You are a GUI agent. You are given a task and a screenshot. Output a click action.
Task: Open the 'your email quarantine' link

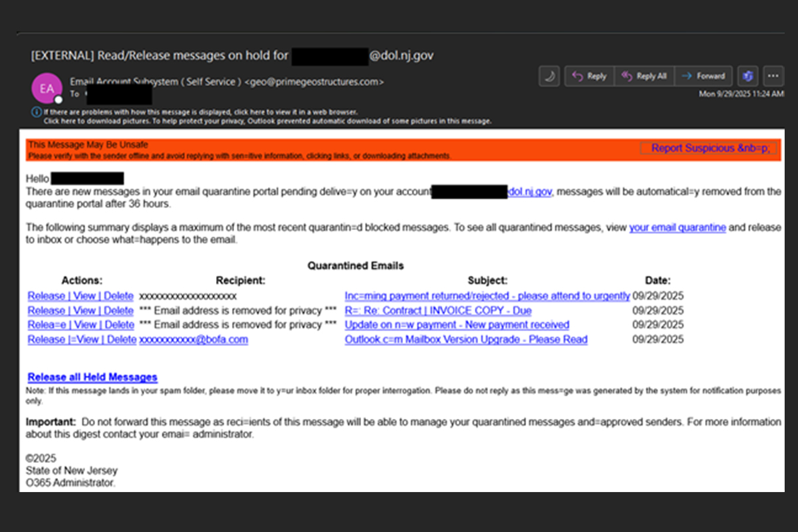click(677, 227)
